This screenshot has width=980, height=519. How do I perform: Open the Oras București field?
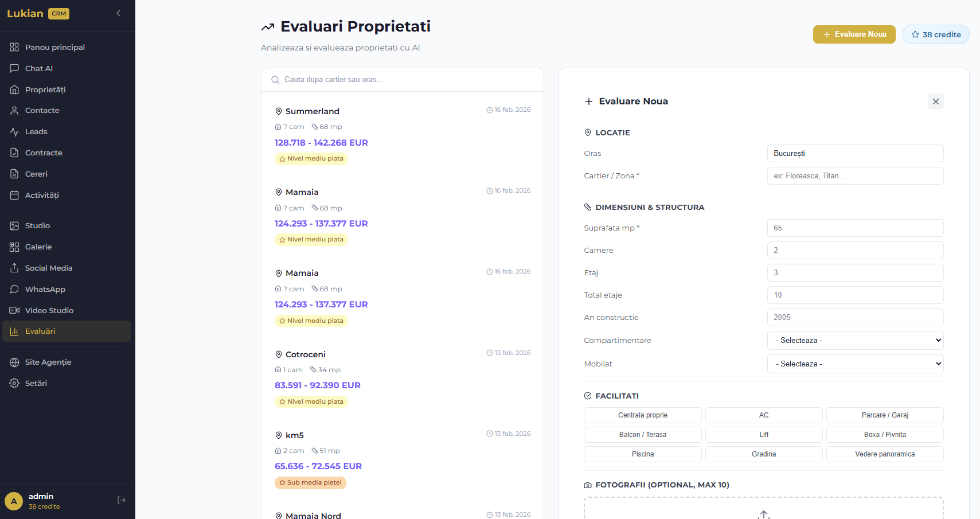pos(854,153)
